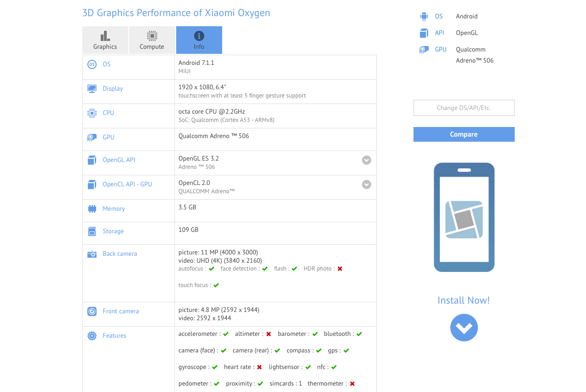Screen dimensions: 586x392
Task: Click the 3.5 GB memory value
Action: 188,208
